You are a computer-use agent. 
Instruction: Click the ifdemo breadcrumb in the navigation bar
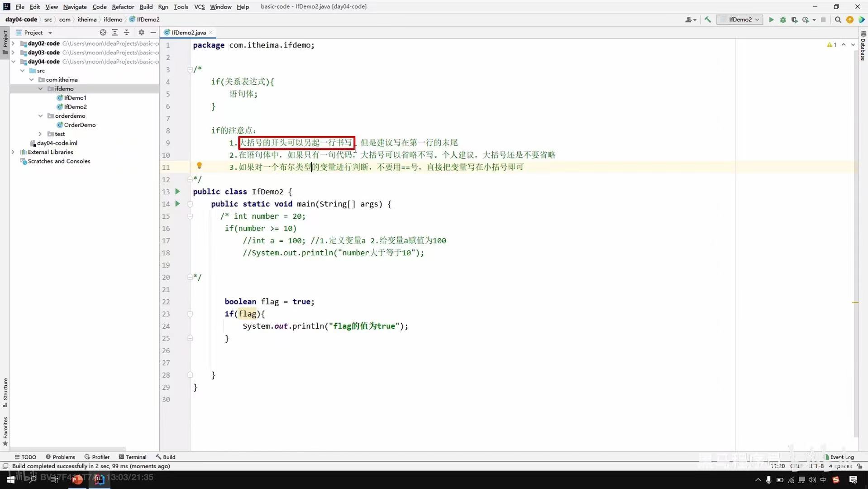pos(113,19)
